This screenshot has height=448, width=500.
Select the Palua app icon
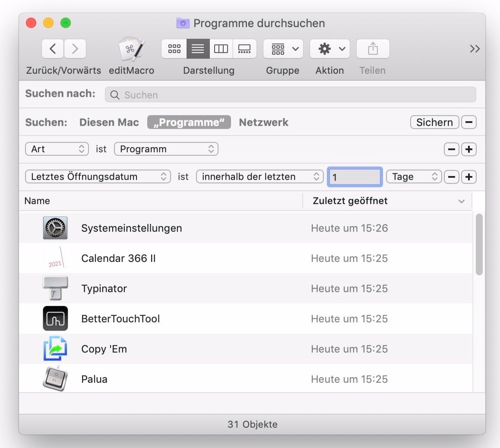[55, 379]
